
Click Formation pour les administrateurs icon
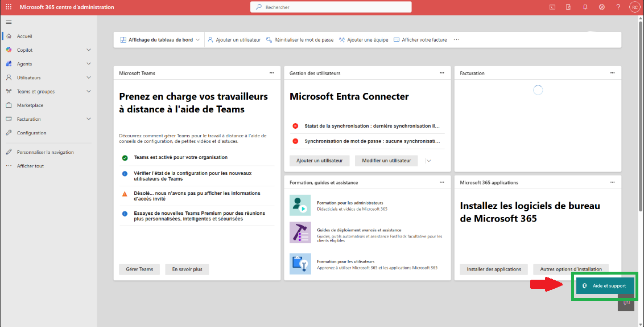pyautogui.click(x=300, y=205)
